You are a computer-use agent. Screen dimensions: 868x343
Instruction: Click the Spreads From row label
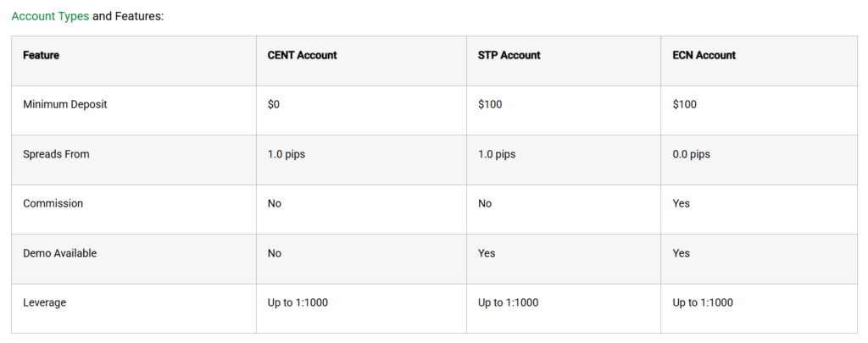(56, 154)
